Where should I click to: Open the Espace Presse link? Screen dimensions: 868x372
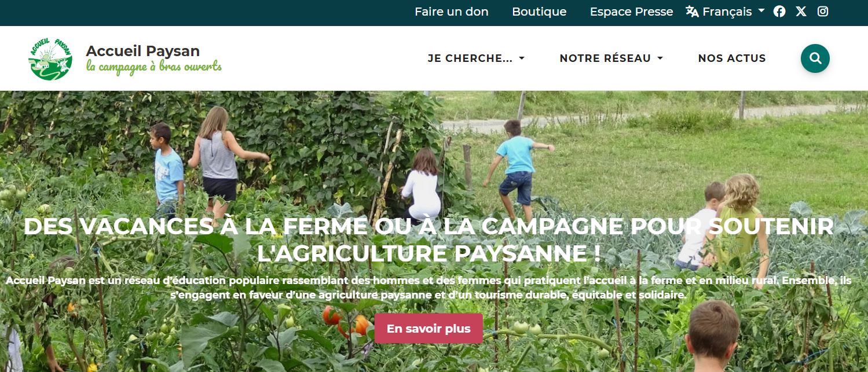(x=631, y=12)
